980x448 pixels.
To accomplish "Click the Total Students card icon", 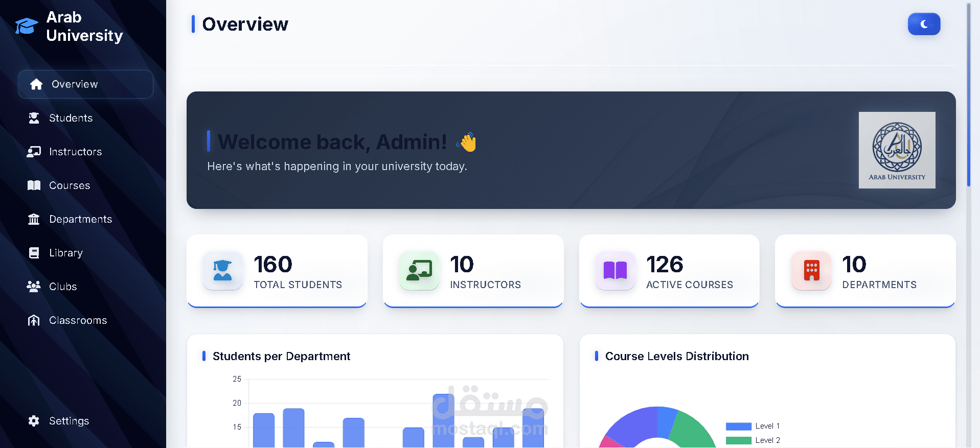I will tap(222, 271).
